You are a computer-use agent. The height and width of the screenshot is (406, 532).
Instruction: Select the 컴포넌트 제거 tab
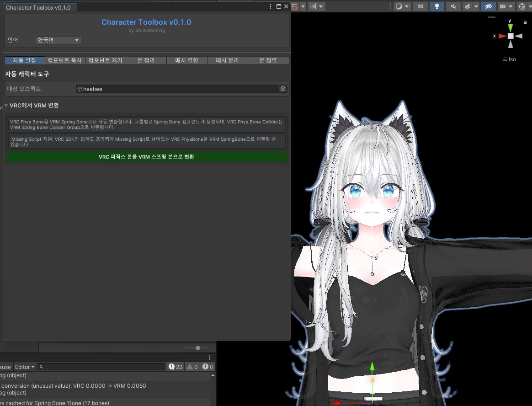(x=106, y=60)
